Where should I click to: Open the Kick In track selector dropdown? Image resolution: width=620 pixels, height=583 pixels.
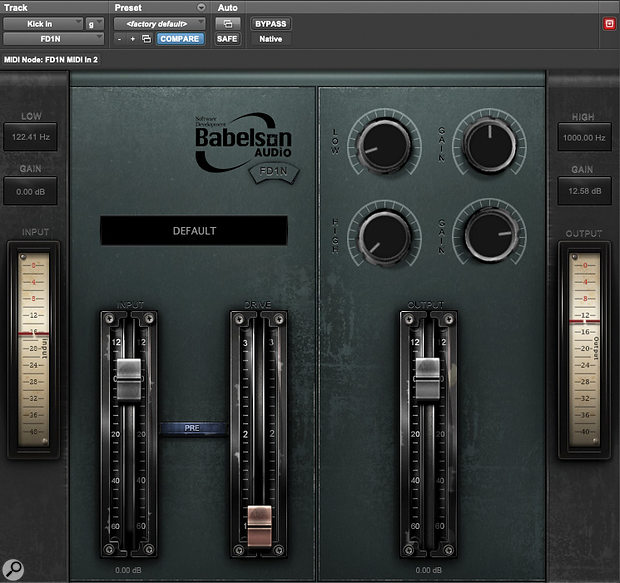coord(43,24)
